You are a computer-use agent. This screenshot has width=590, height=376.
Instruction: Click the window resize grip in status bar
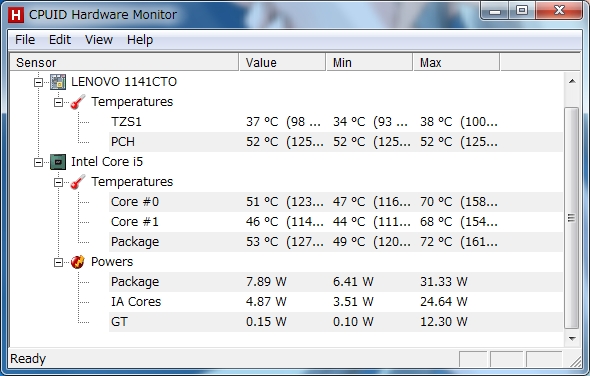pos(575,361)
